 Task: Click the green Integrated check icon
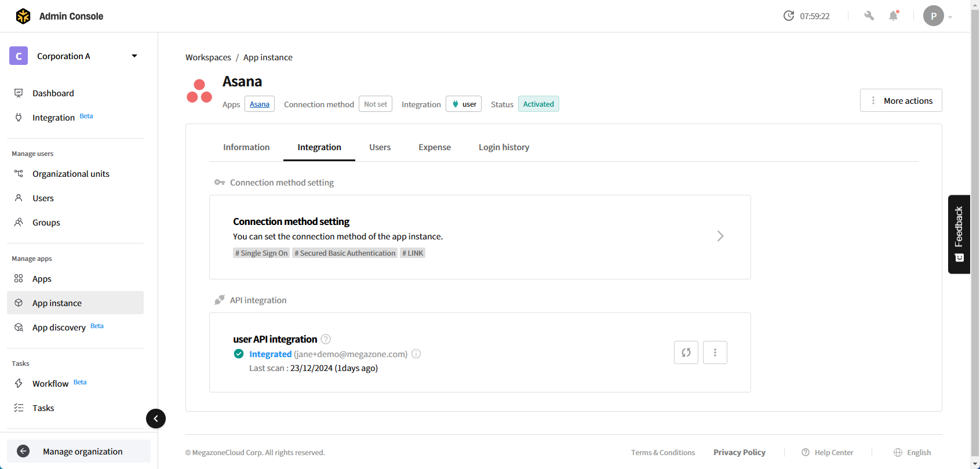[239, 354]
